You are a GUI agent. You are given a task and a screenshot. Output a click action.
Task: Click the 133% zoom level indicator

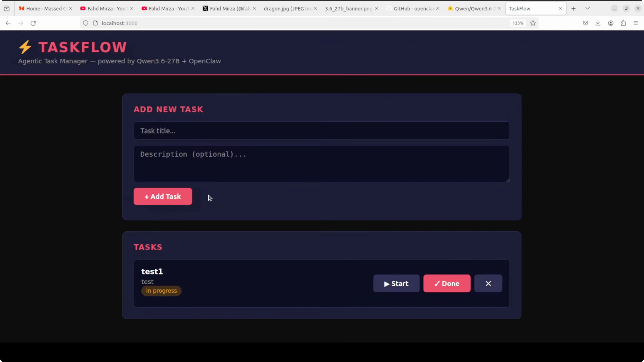click(518, 23)
